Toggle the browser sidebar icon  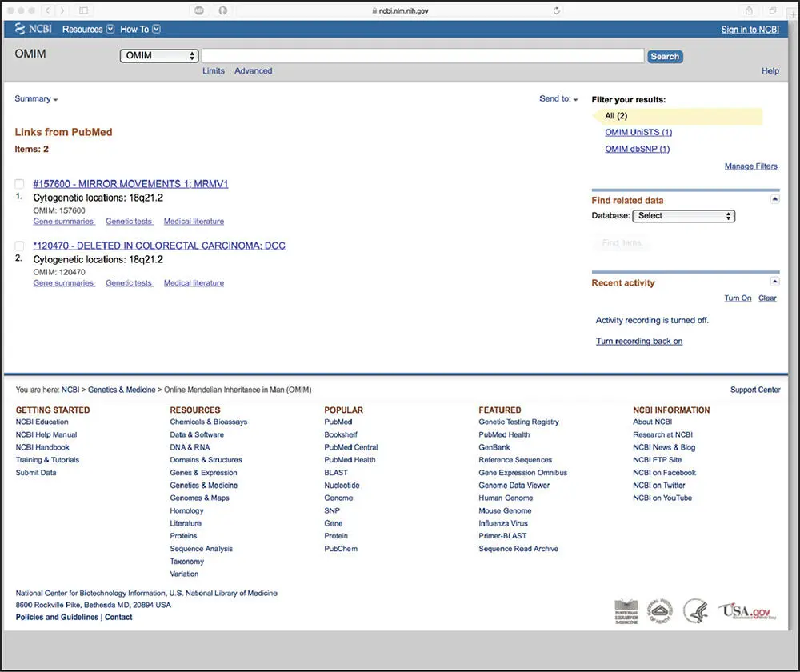(84, 10)
